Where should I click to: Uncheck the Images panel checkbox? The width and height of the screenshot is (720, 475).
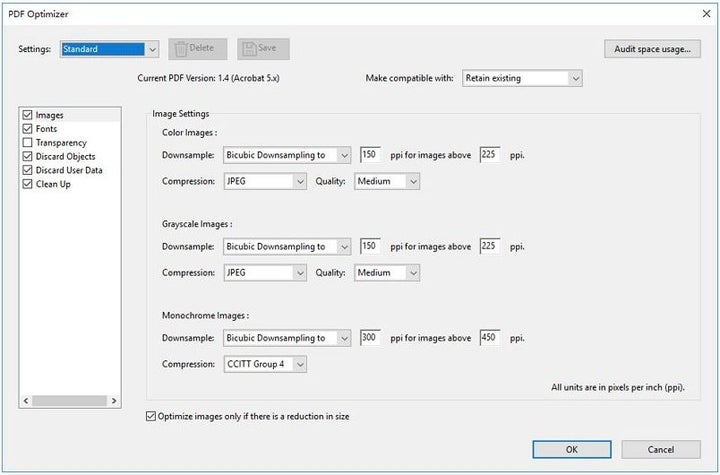tap(28, 116)
